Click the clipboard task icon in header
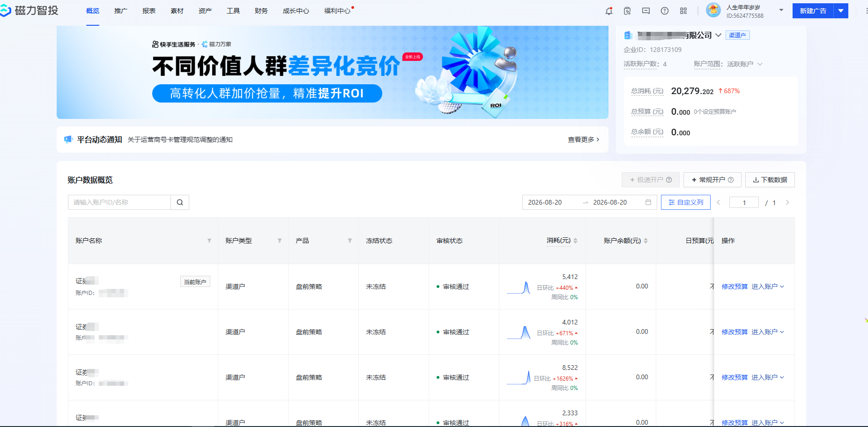The image size is (868, 427). pyautogui.click(x=627, y=11)
